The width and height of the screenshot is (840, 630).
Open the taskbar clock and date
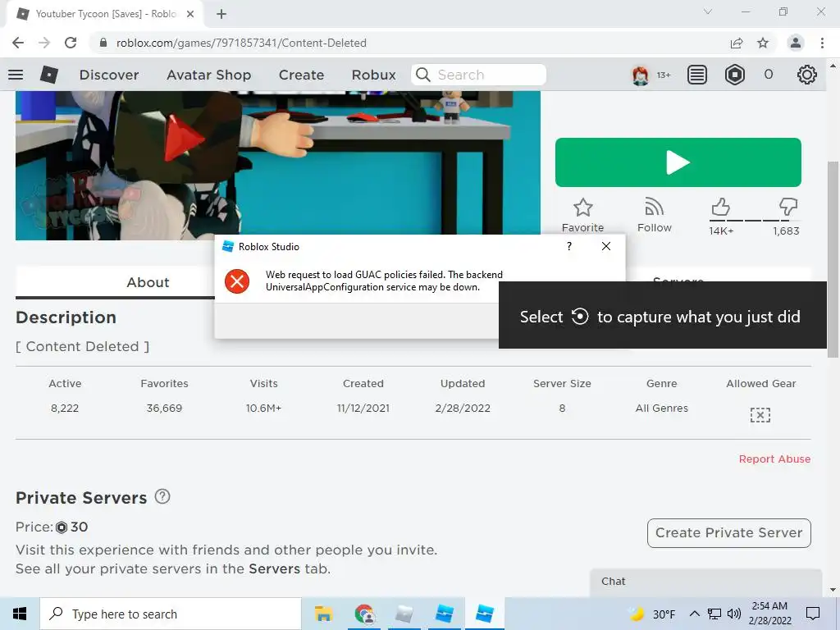[x=769, y=614]
